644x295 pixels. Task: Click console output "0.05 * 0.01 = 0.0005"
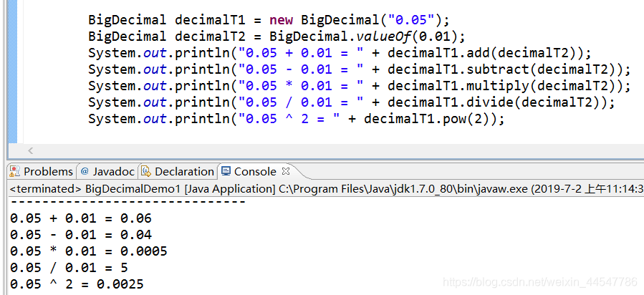[x=89, y=251]
